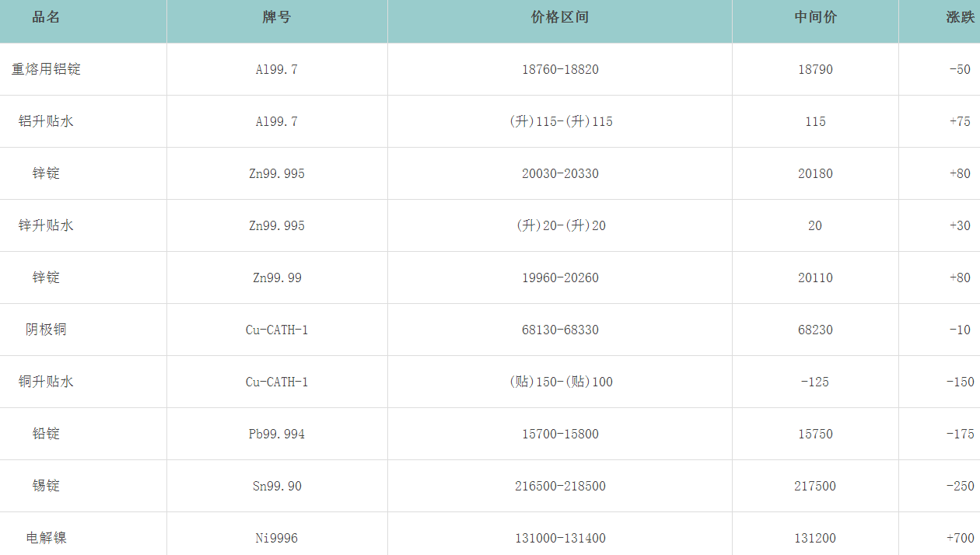Select the 涨跌 column header
The height and width of the screenshot is (555, 980).
tap(960, 17)
